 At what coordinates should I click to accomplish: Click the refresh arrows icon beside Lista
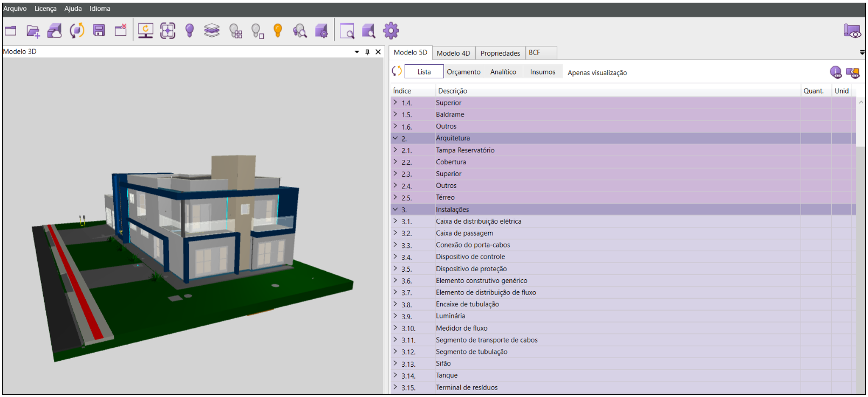coord(397,71)
